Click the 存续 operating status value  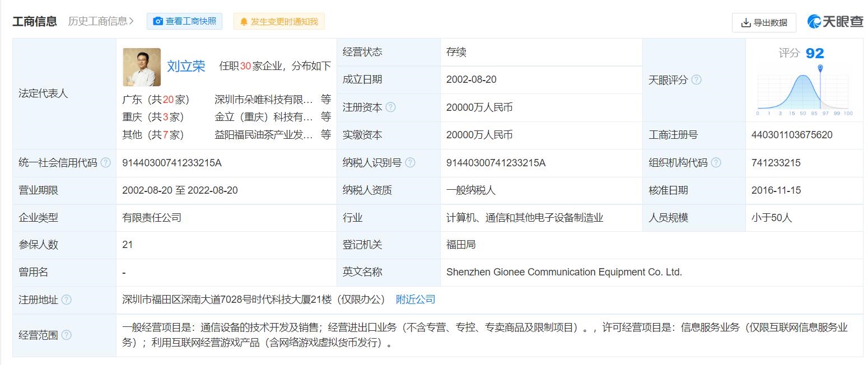(x=456, y=52)
